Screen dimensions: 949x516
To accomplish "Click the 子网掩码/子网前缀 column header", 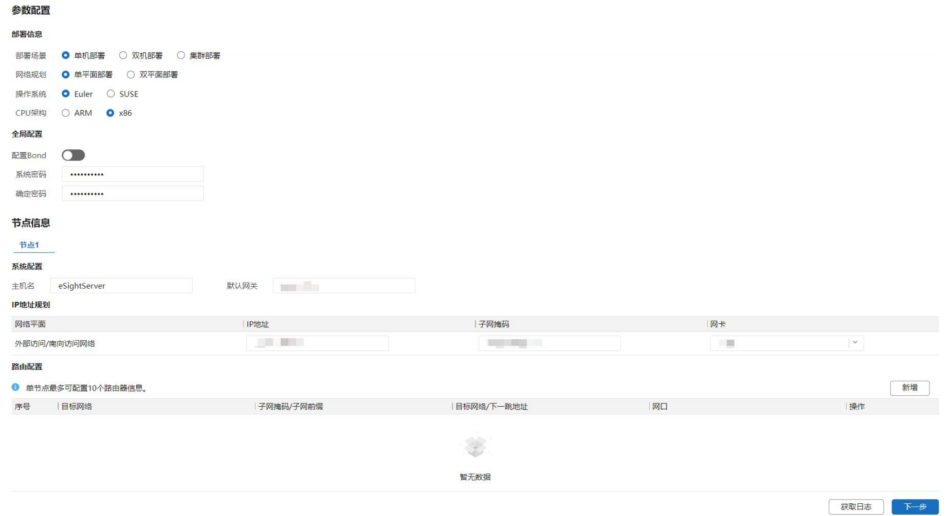I will coord(291,407).
